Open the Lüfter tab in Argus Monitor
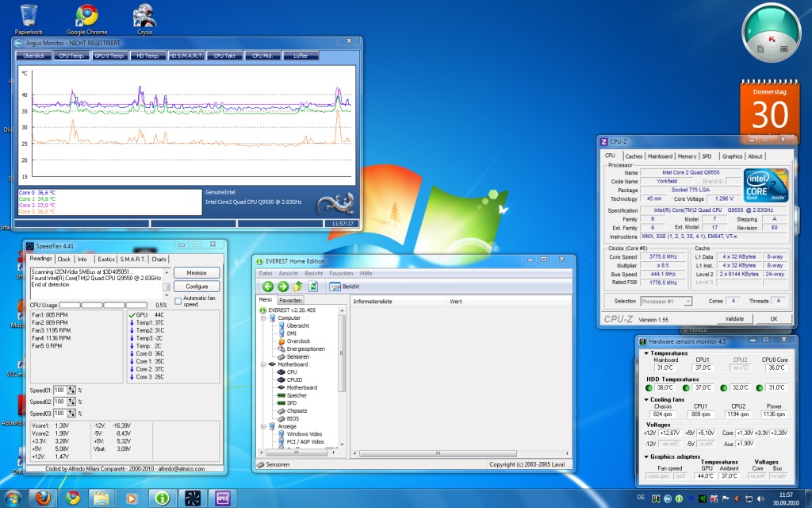Screen dimensions: 812x508 (301, 56)
